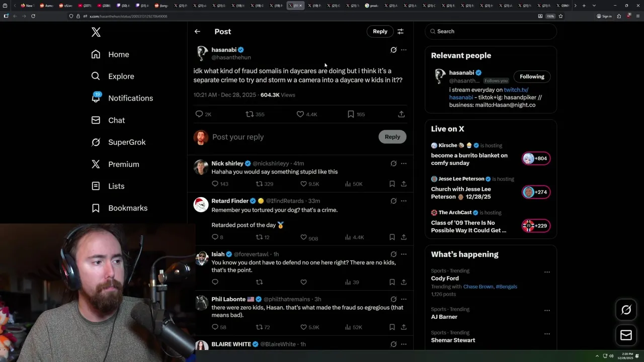Bookmark Retard Finder's reply
The image size is (644, 362).
click(x=392, y=237)
